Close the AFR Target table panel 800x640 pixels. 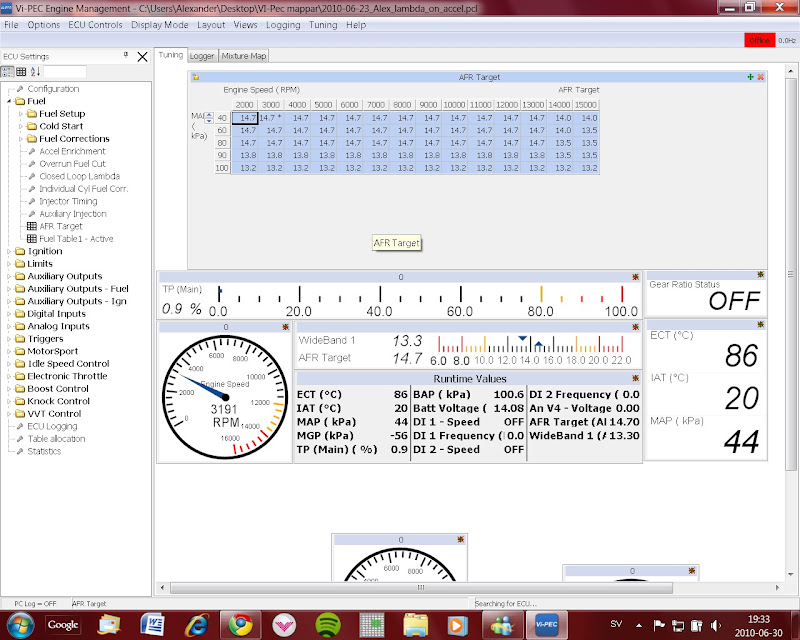tap(760, 77)
